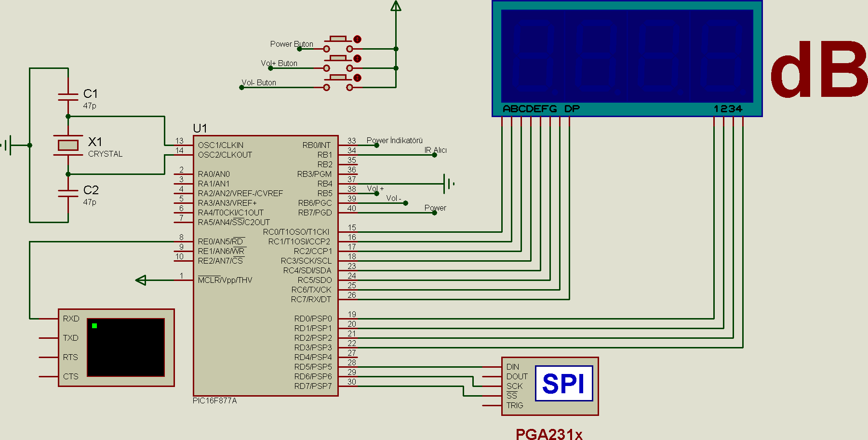
Task: Click the virtual terminal black screen
Action: (x=126, y=347)
